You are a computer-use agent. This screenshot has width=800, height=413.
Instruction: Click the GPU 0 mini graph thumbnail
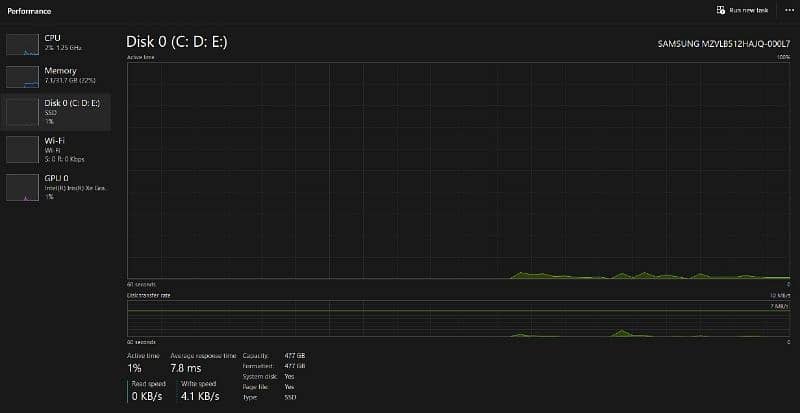point(22,186)
